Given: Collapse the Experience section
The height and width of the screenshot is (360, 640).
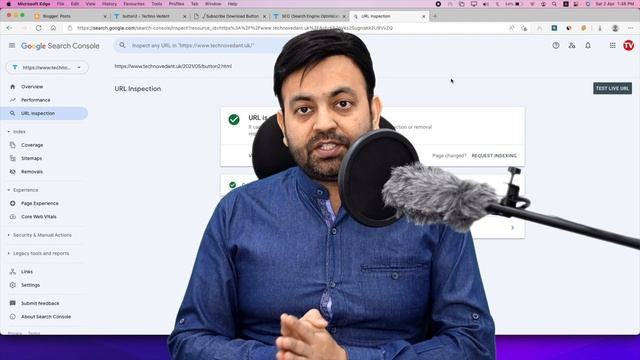Looking at the screenshot, I should pyautogui.click(x=9, y=190).
